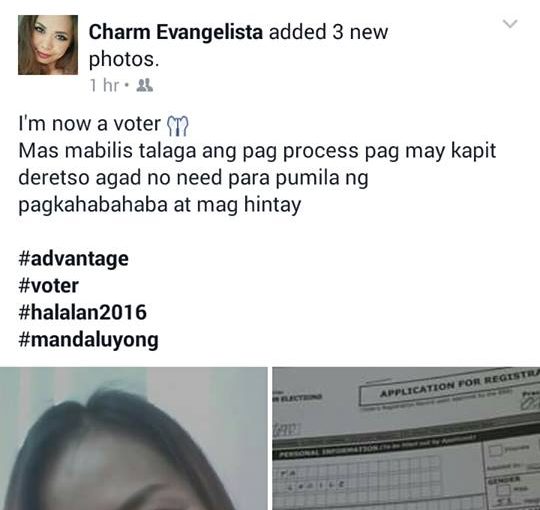The height and width of the screenshot is (510, 540).
Task: Expand the post options chevron
Action: [510, 24]
